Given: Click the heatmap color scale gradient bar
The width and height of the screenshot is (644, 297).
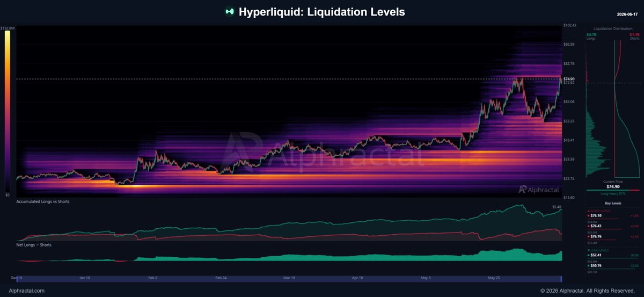Looking at the screenshot, I should pos(8,111).
